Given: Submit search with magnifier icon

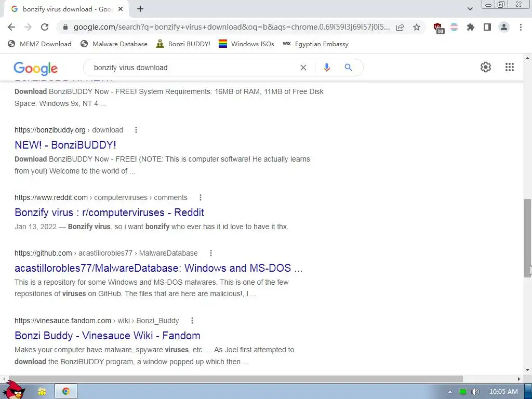Looking at the screenshot, I should pos(348,68).
